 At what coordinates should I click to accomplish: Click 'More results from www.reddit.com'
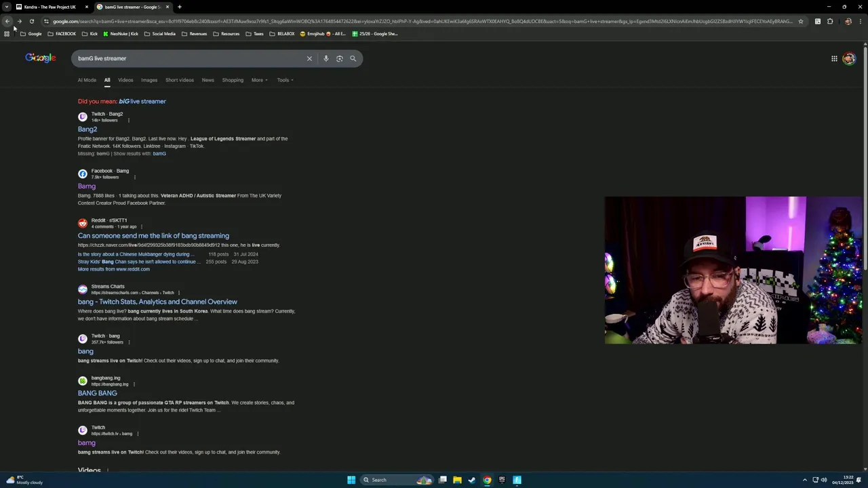pyautogui.click(x=114, y=269)
